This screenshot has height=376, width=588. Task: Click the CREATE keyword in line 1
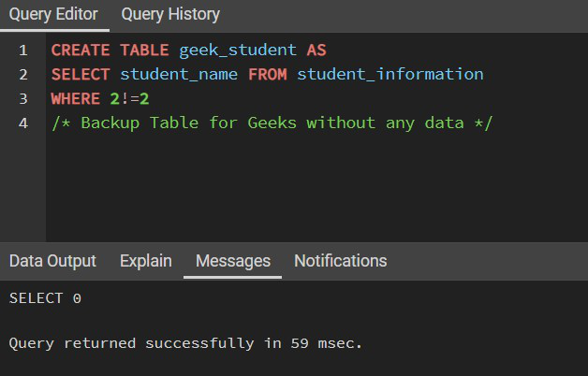pos(81,50)
